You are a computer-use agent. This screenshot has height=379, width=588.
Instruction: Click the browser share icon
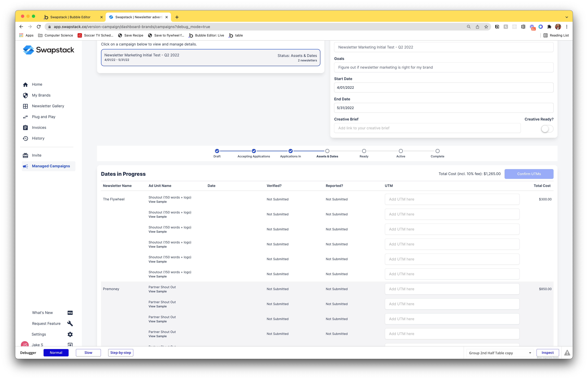477,27
